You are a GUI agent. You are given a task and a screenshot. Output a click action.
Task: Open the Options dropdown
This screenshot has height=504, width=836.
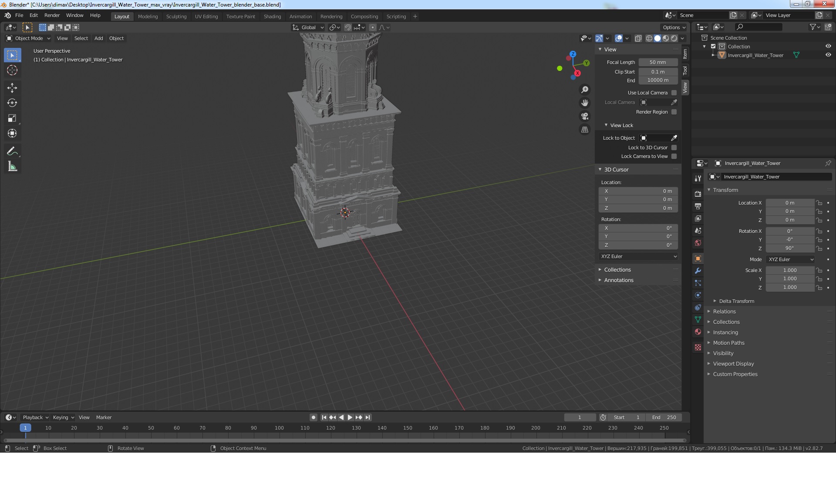674,27
